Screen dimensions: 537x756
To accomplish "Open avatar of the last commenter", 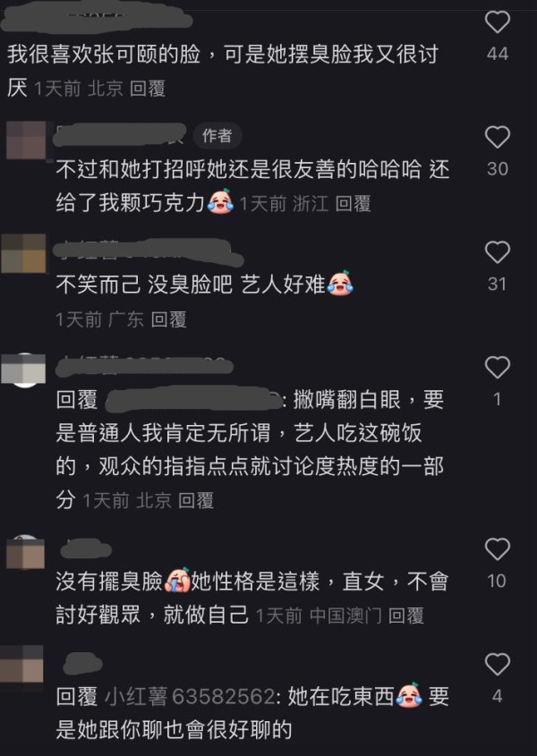I will [x=21, y=666].
